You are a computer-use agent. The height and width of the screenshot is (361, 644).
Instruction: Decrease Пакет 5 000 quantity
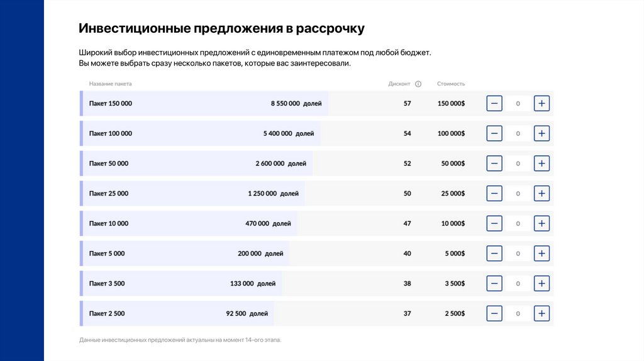click(494, 253)
